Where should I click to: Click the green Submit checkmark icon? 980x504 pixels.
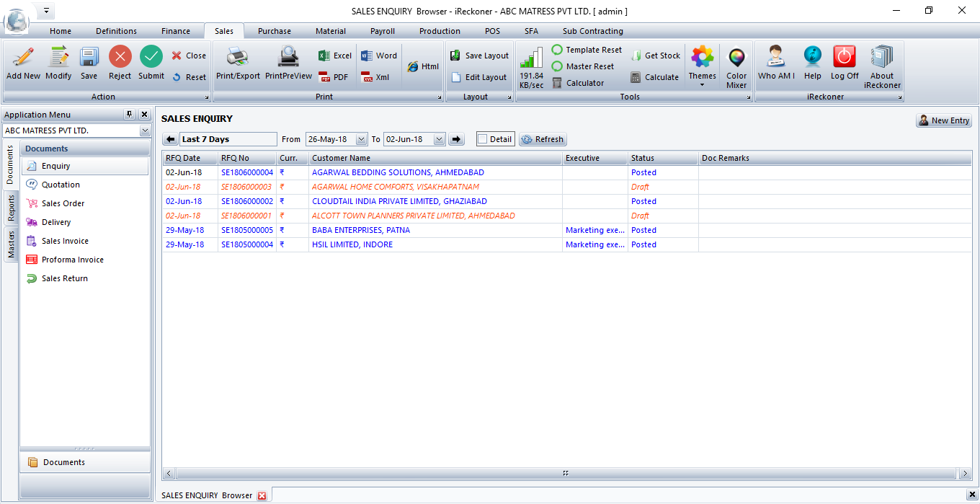(151, 58)
